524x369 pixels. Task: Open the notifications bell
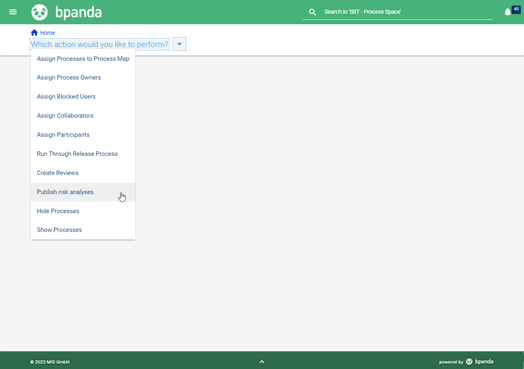point(507,12)
